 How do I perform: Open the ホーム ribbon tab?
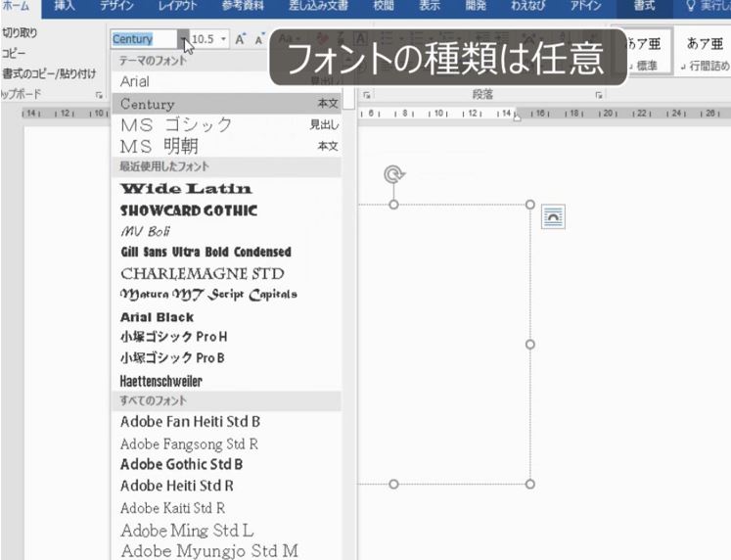pyautogui.click(x=17, y=6)
